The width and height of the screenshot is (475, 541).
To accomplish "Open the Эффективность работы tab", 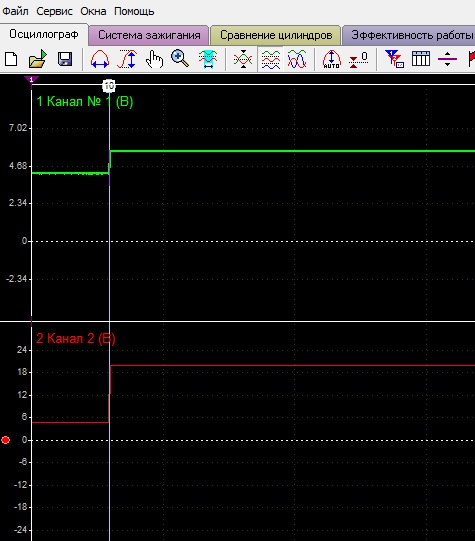I will (410, 35).
